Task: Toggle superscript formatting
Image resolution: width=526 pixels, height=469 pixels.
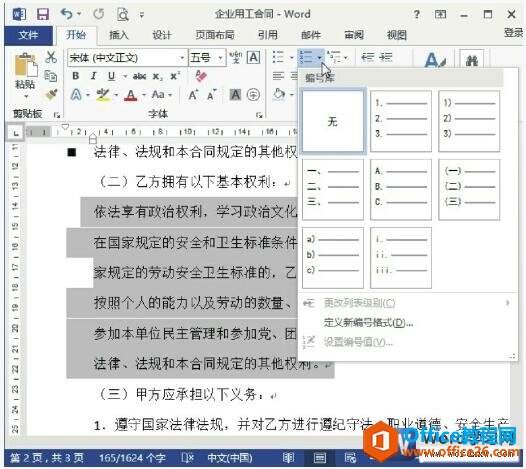Action: (x=175, y=76)
